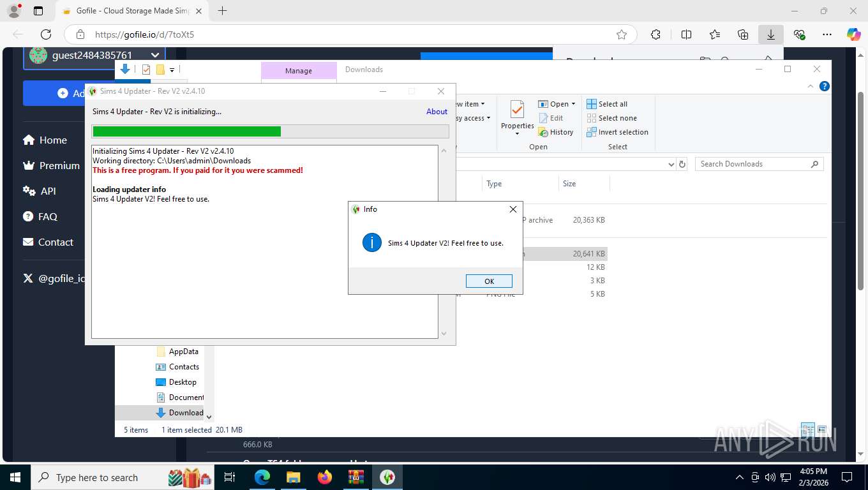Open Edge Settings and more menu
868x490 pixels.
827,34
